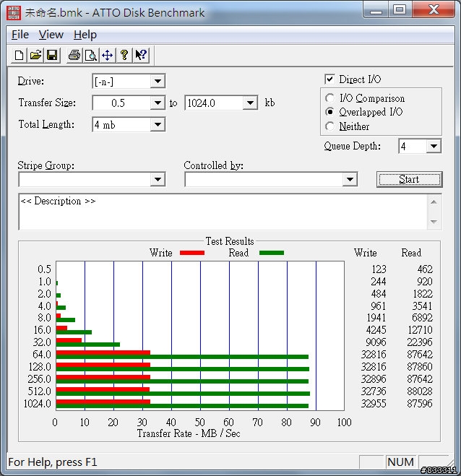Click the Save floppy disk icon
The image size is (461, 476).
coord(52,55)
